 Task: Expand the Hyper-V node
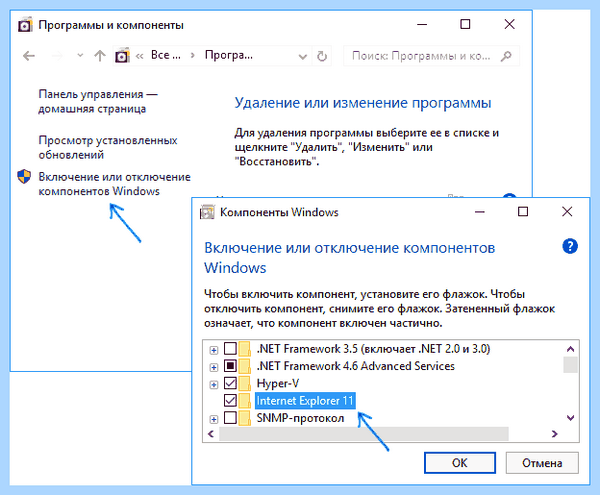pos(214,384)
